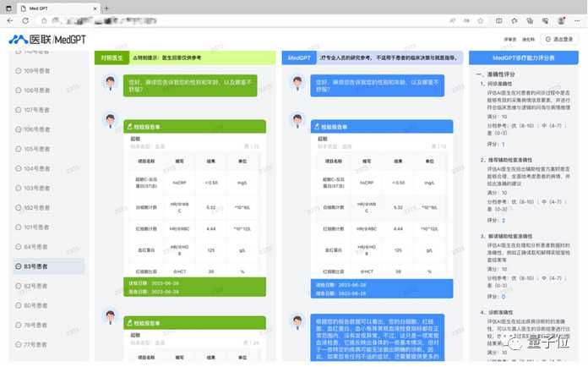Screen dimensions: 588x367
Task: Click the 退出登录 logout button
Action: click(559, 39)
